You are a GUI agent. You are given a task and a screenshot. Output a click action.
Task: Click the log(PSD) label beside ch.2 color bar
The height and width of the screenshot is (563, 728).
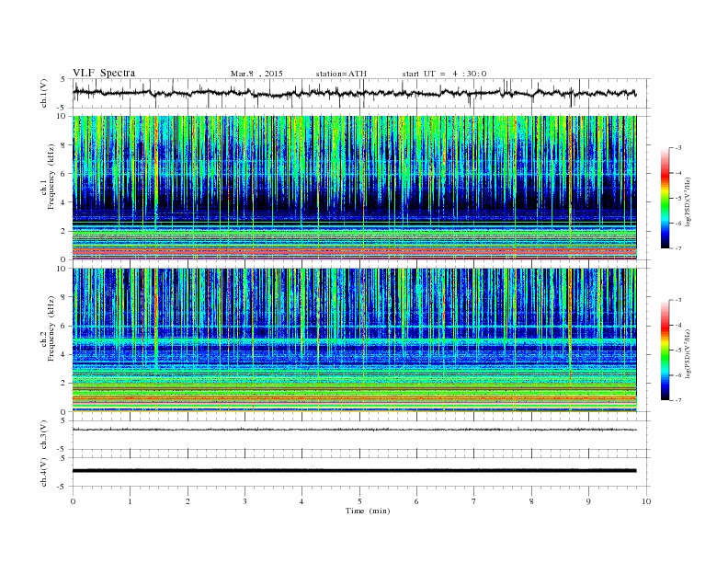pyautogui.click(x=688, y=353)
